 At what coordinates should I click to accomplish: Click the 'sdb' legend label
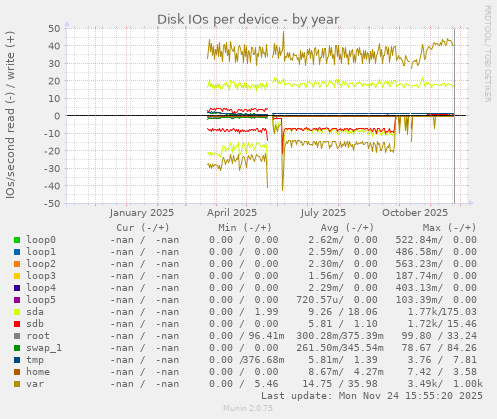(35, 324)
